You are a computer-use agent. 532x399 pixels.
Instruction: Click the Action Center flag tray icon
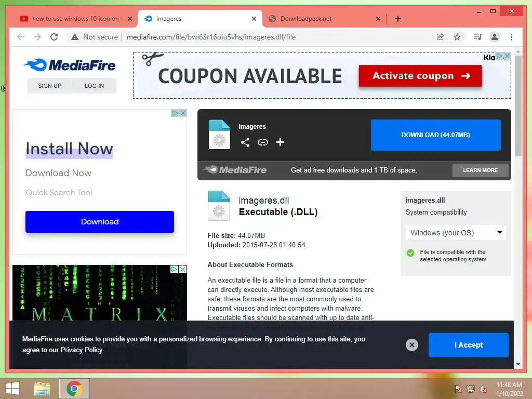pyautogui.click(x=458, y=389)
